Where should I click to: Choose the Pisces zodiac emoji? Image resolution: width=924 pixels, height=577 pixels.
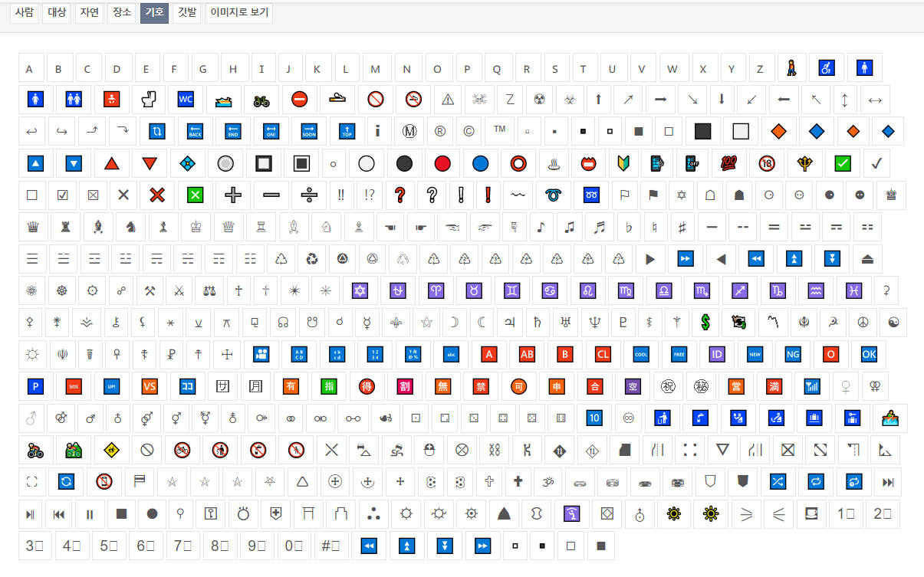pyautogui.click(x=853, y=290)
